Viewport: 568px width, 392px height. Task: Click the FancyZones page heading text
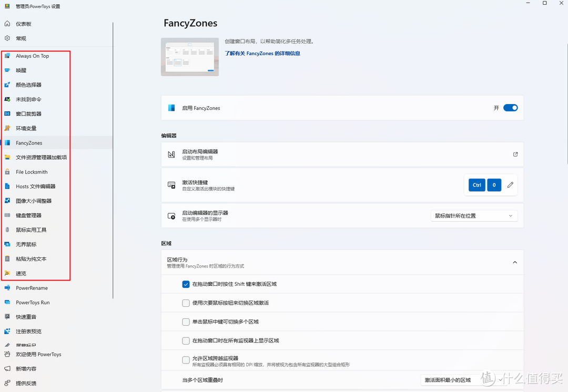click(x=190, y=23)
